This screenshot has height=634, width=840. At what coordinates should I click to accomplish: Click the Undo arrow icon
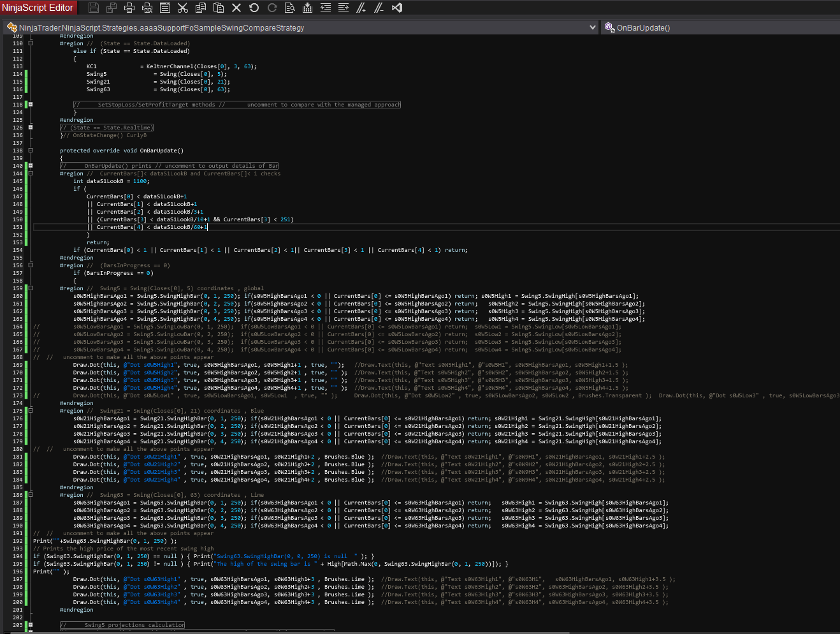(254, 8)
